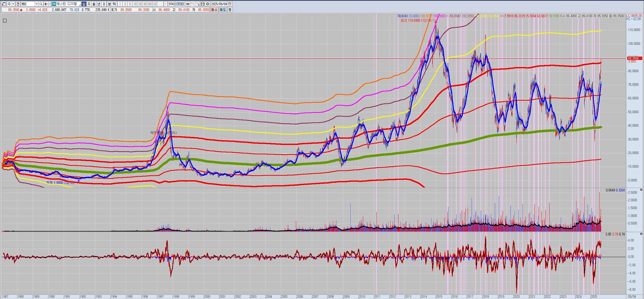Image resolution: width=644 pixels, height=299 pixels.
Task: Open the market type (주) dropdown arrow
Action: (13, 4)
